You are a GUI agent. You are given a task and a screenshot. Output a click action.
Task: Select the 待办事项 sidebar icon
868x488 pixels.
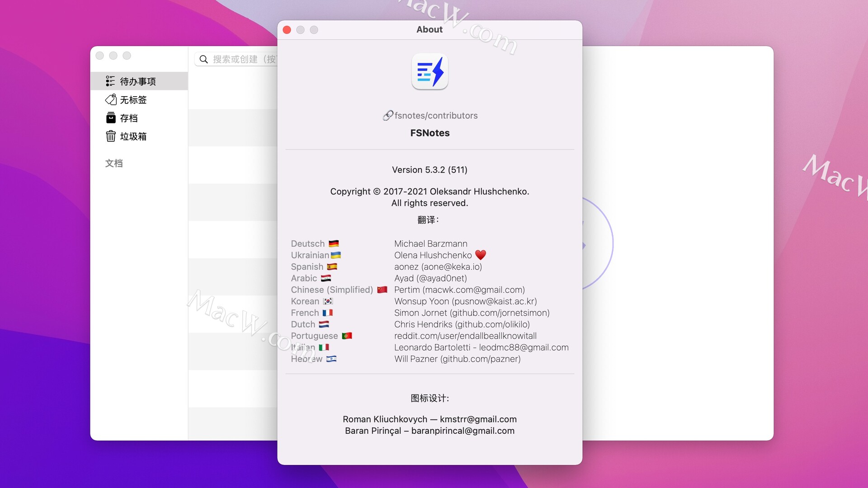pyautogui.click(x=110, y=81)
